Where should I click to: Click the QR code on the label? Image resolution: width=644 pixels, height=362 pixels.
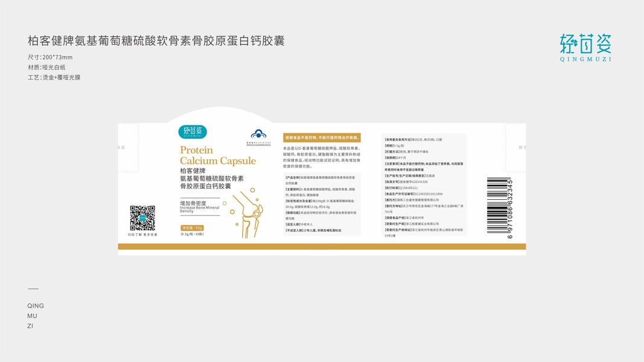point(142,218)
